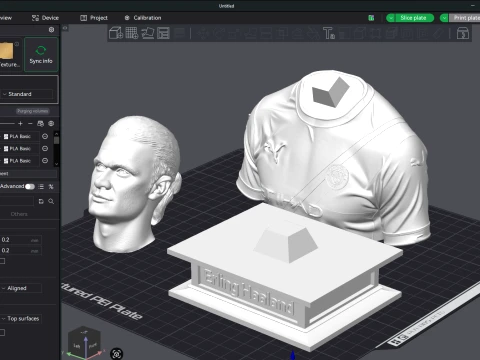Open the Aligned dropdown

pyautogui.click(x=21, y=288)
